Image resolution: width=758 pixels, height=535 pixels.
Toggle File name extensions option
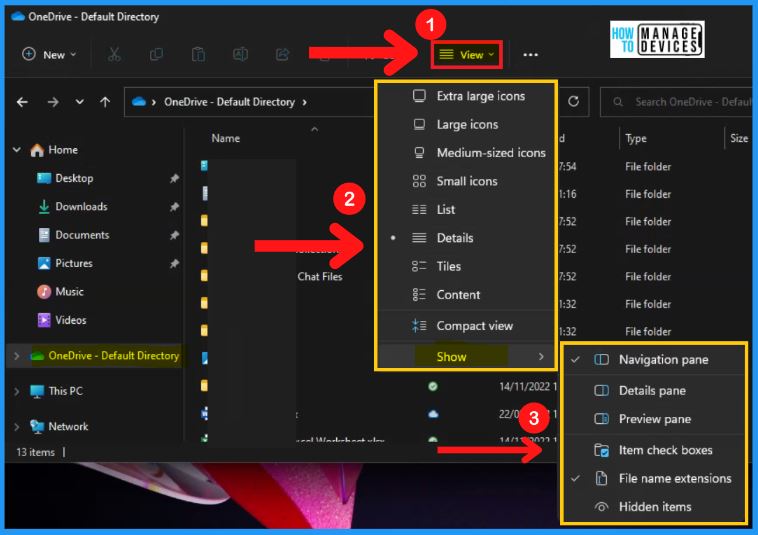point(654,478)
